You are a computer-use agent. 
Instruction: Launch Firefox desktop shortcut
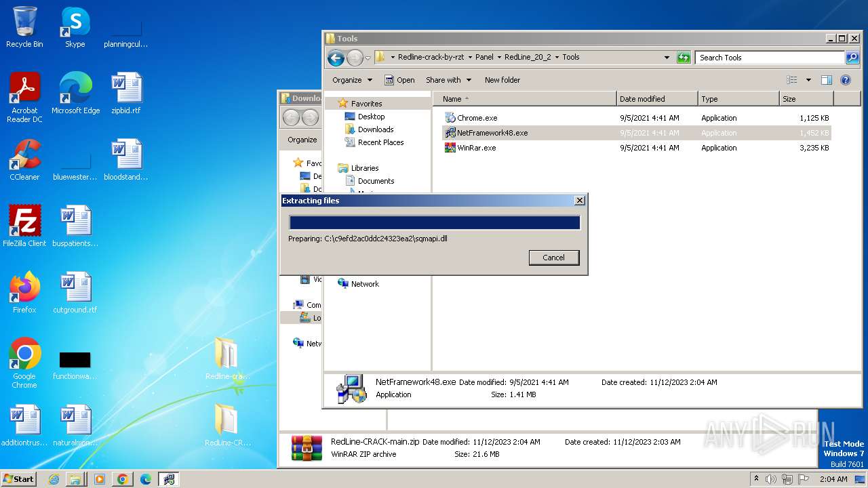point(24,293)
